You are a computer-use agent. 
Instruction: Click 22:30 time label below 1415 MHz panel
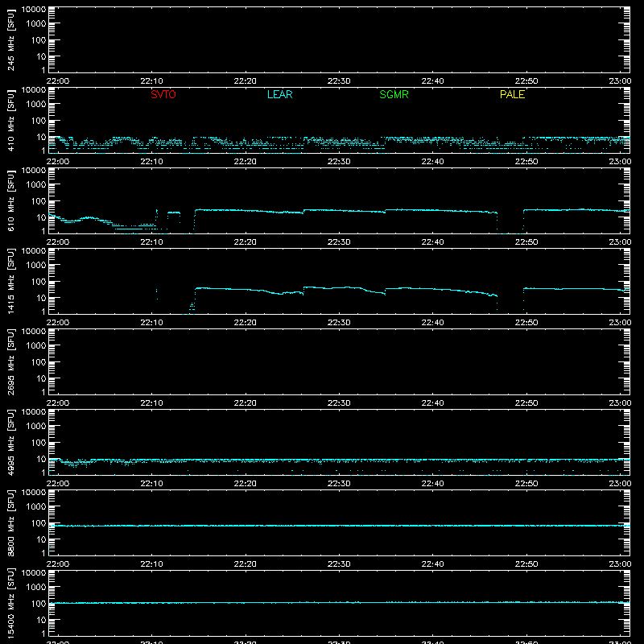point(339,323)
